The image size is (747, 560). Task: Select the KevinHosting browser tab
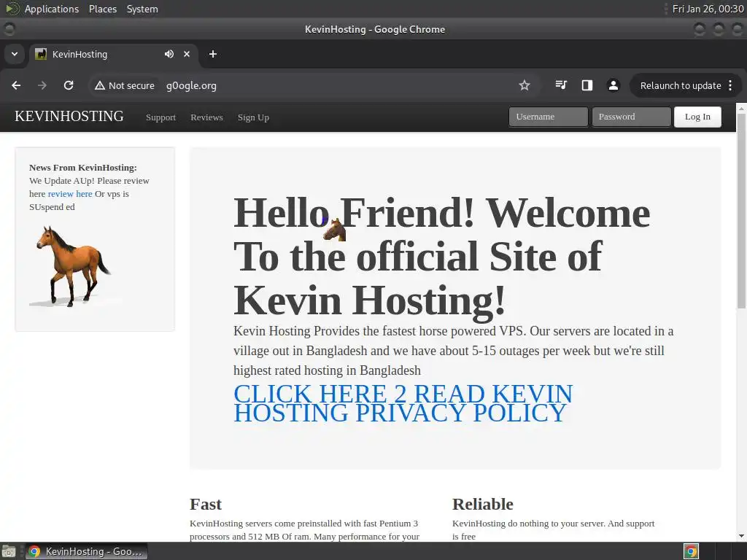pyautogui.click(x=113, y=54)
